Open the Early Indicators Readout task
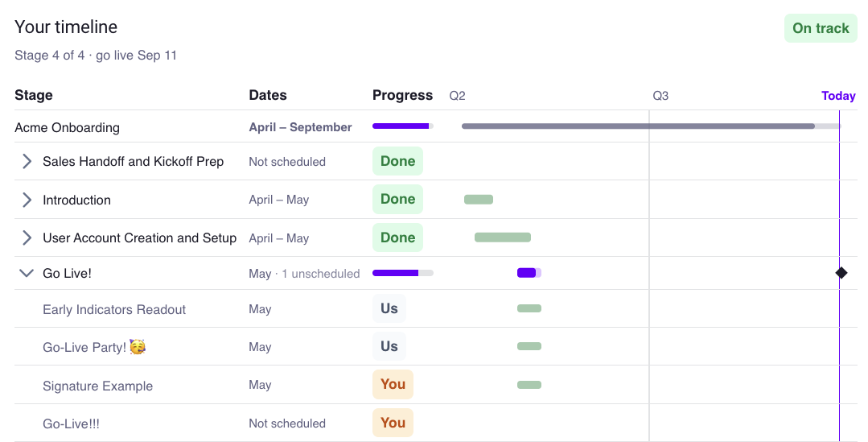This screenshot has width=868, height=442. pos(114,310)
